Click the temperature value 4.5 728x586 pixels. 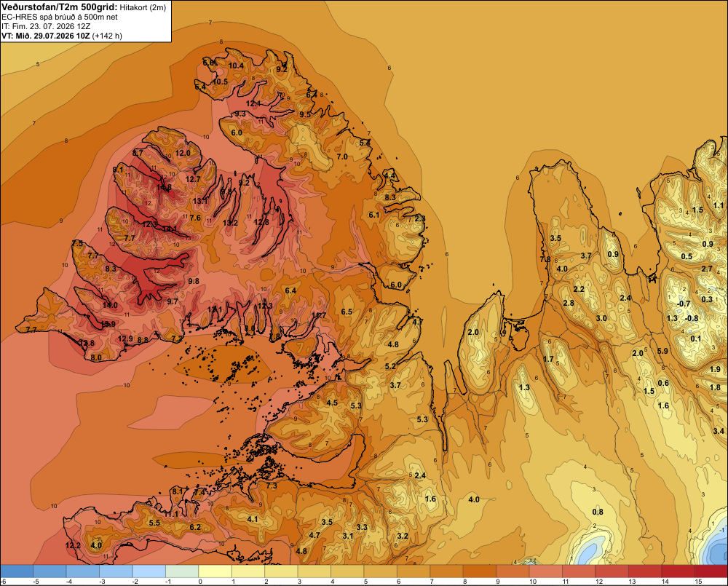tap(332, 403)
